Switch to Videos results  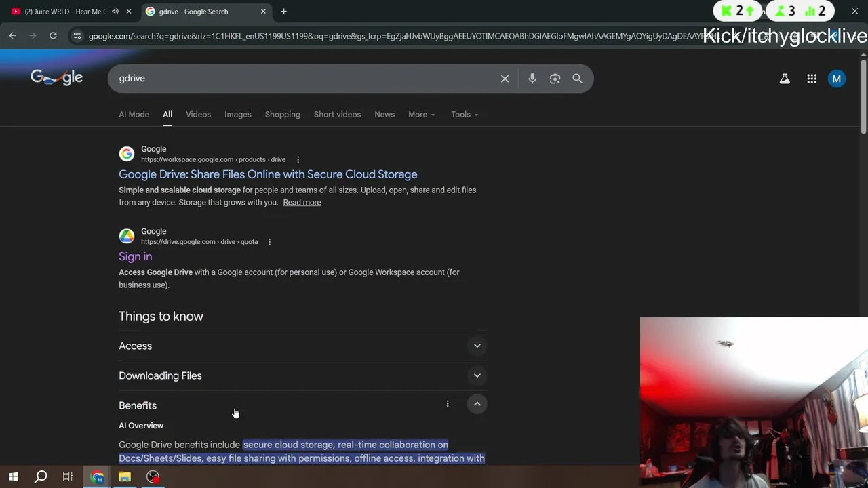point(199,115)
